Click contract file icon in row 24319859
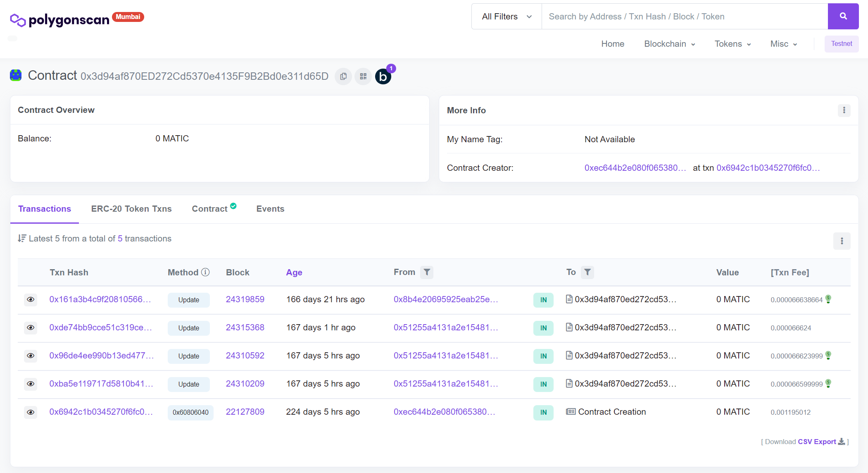This screenshot has width=868, height=473. click(569, 299)
